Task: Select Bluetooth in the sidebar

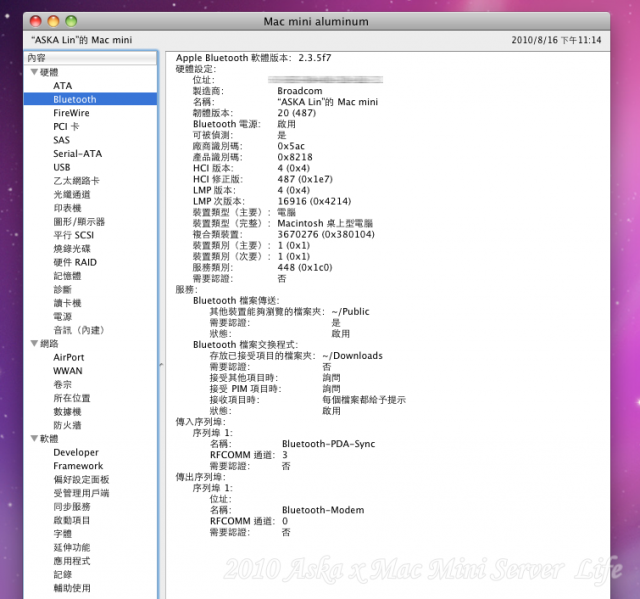Action: [x=90, y=99]
